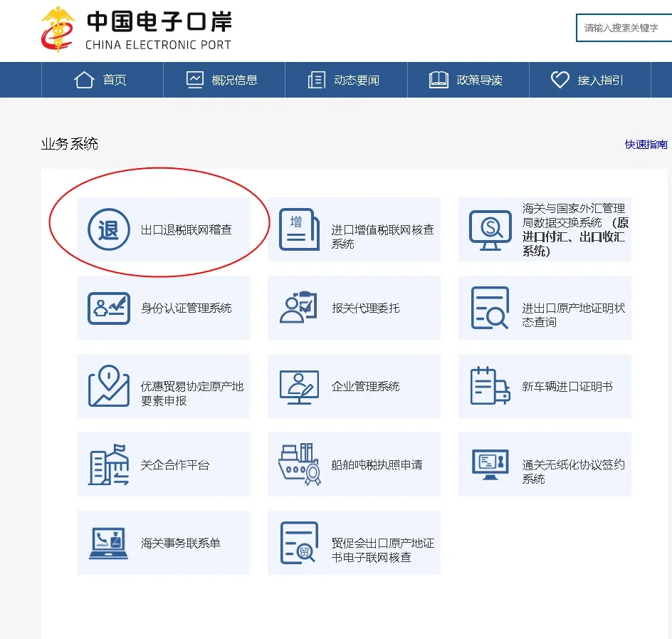Click the 进出口原产地证明状态查询 icon
Screen dimensions: 672x639
pyautogui.click(x=488, y=308)
